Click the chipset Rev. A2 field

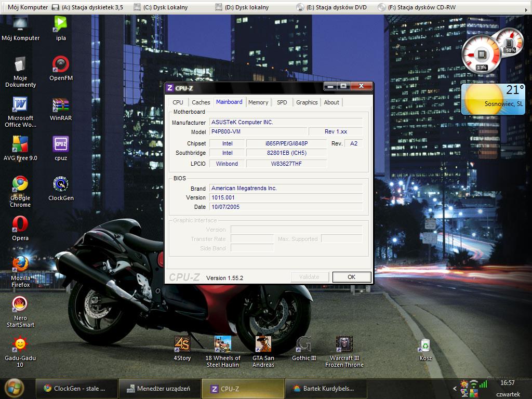tap(353, 143)
